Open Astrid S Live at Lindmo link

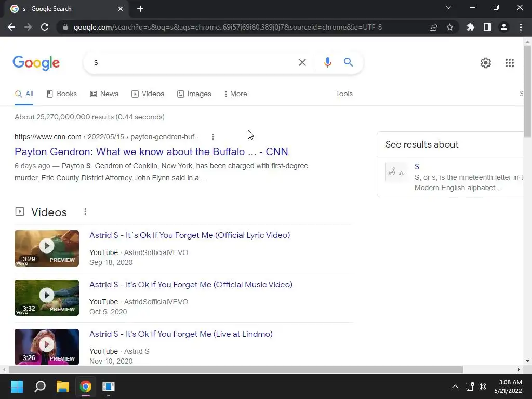[x=181, y=334]
